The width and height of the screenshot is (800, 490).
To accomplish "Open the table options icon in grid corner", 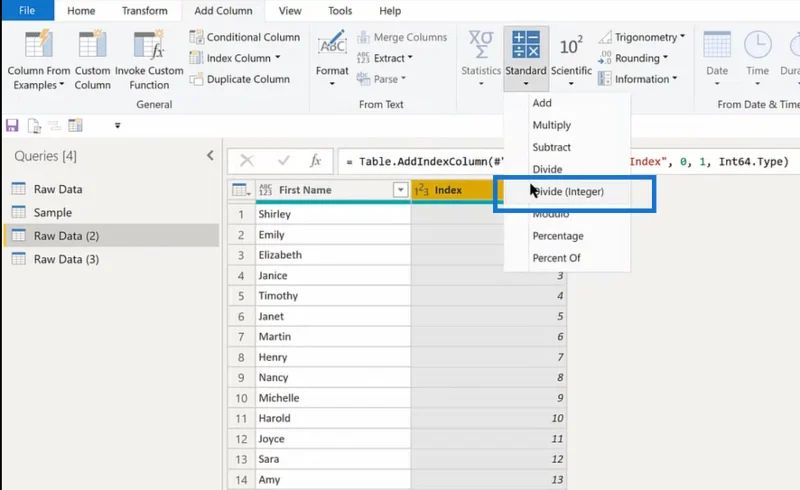I will point(241,190).
